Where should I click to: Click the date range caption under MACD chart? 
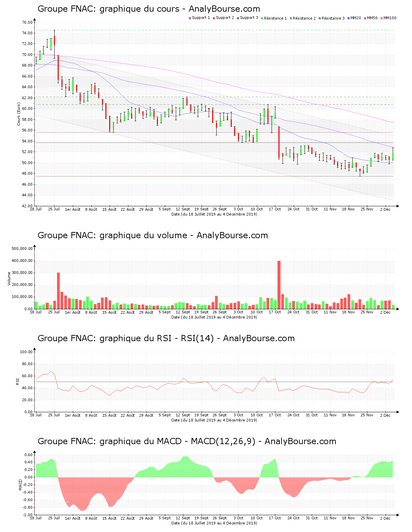214,523
